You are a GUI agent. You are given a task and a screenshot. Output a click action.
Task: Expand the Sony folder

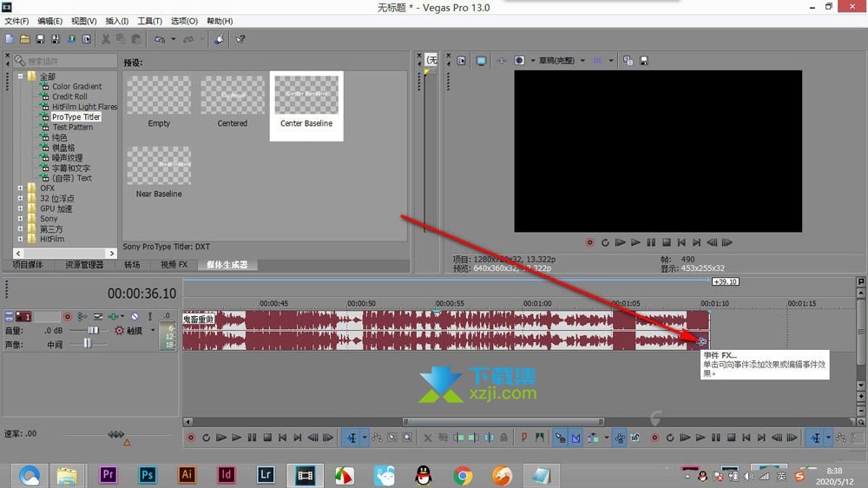pos(21,219)
